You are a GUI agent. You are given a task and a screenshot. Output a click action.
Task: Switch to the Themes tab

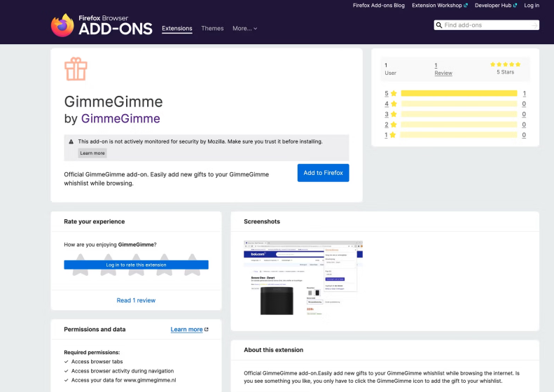pyautogui.click(x=212, y=29)
